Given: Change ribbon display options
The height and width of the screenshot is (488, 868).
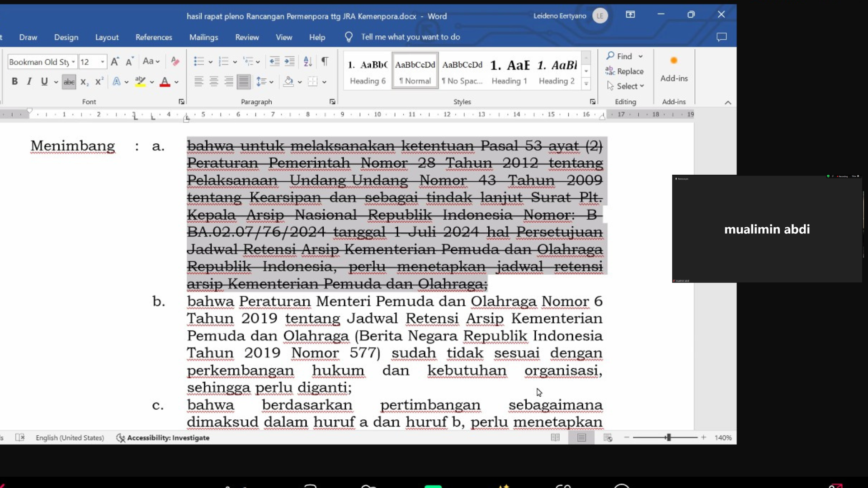Looking at the screenshot, I should pos(630,15).
